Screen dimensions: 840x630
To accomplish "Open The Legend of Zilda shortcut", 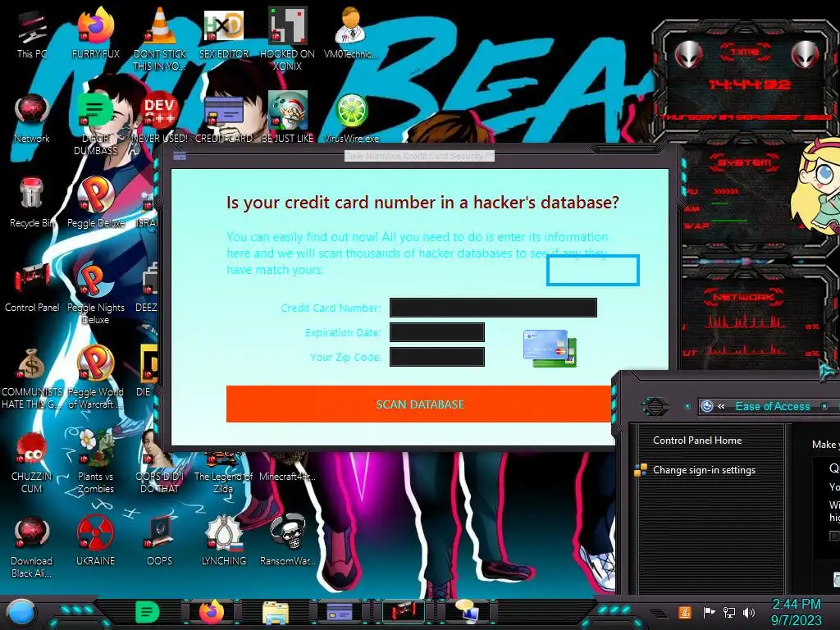I will pyautogui.click(x=223, y=474).
